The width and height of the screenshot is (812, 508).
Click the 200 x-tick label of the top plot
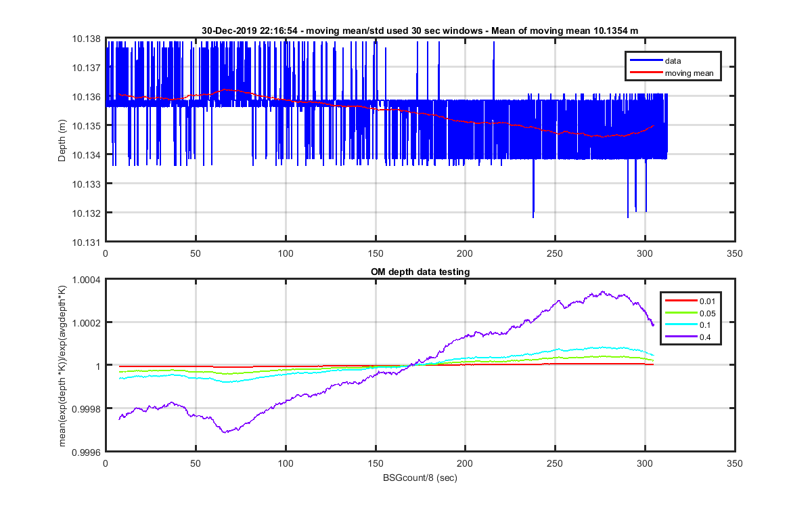pyautogui.click(x=465, y=253)
